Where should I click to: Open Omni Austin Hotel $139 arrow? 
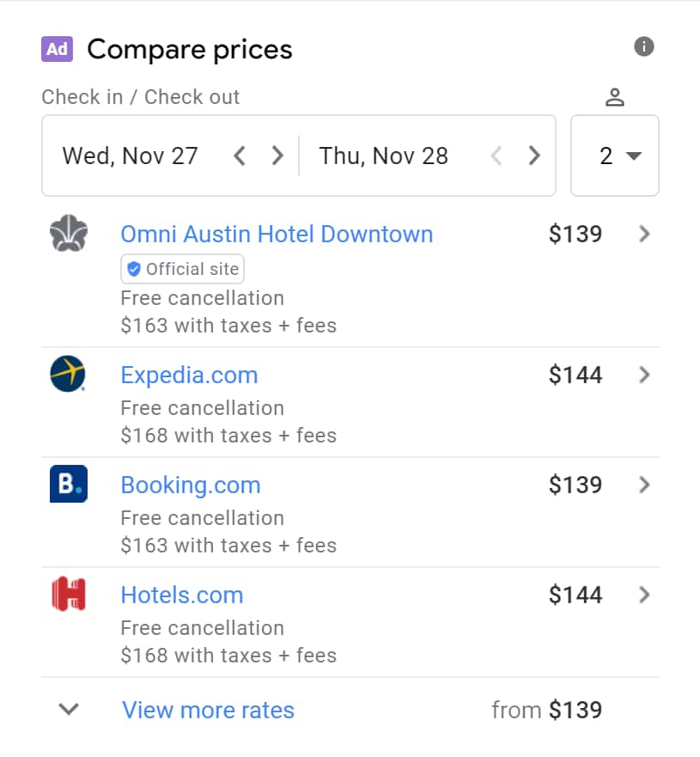pyautogui.click(x=645, y=234)
